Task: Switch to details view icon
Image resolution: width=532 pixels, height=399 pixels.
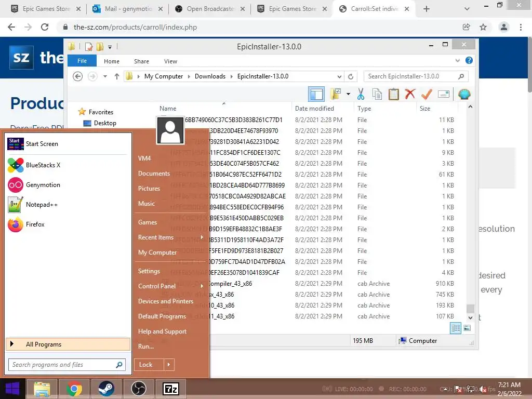Action: pos(455,328)
